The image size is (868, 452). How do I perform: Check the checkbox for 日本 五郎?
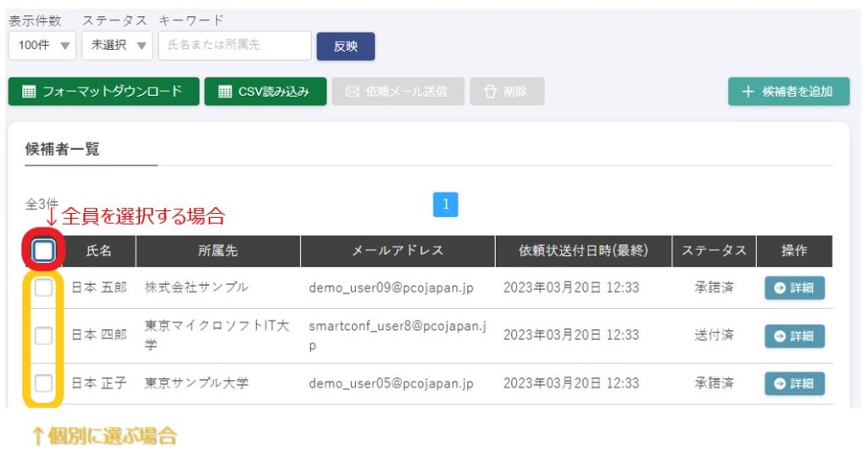pos(43,288)
